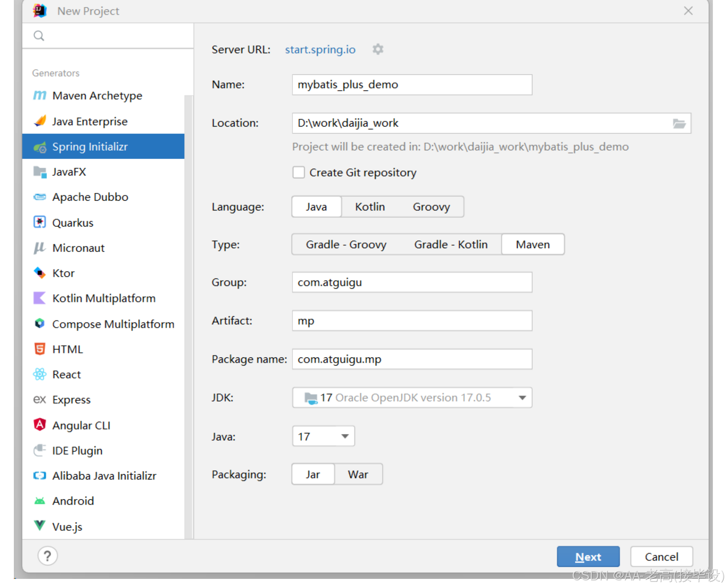
Task: Click the Kotlin Multiplatform icon
Action: [x=39, y=298]
